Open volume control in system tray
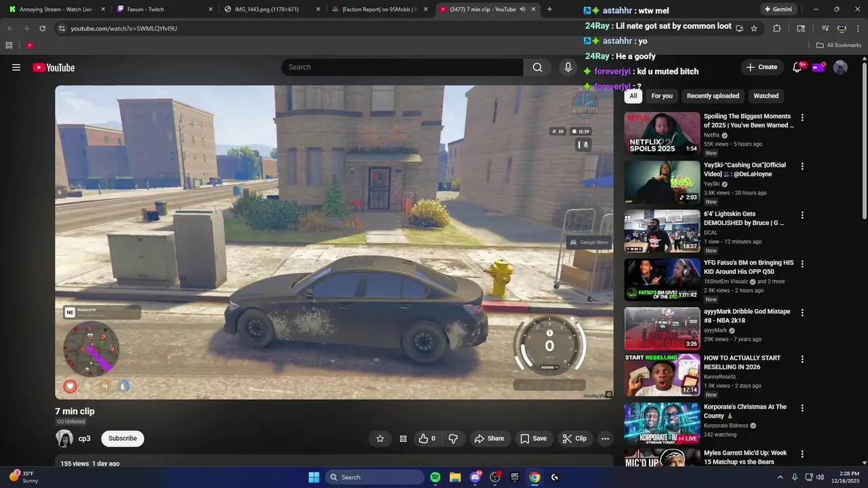The width and height of the screenshot is (868, 488). point(821,477)
